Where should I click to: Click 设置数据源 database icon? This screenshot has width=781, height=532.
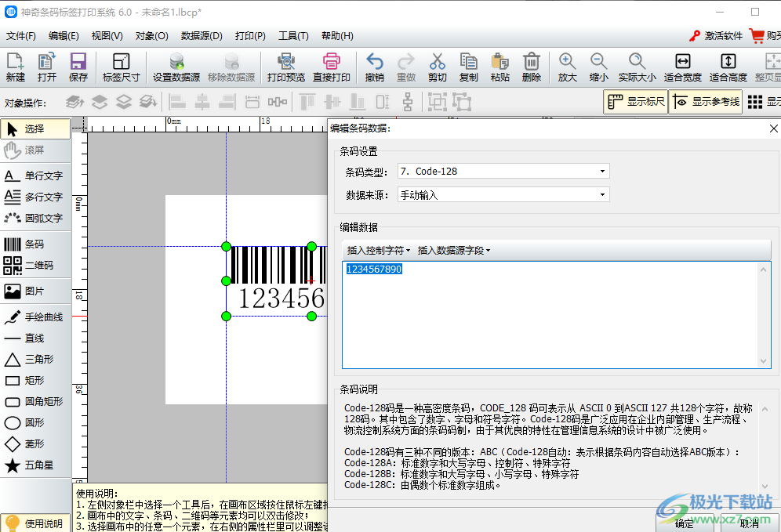(176, 67)
